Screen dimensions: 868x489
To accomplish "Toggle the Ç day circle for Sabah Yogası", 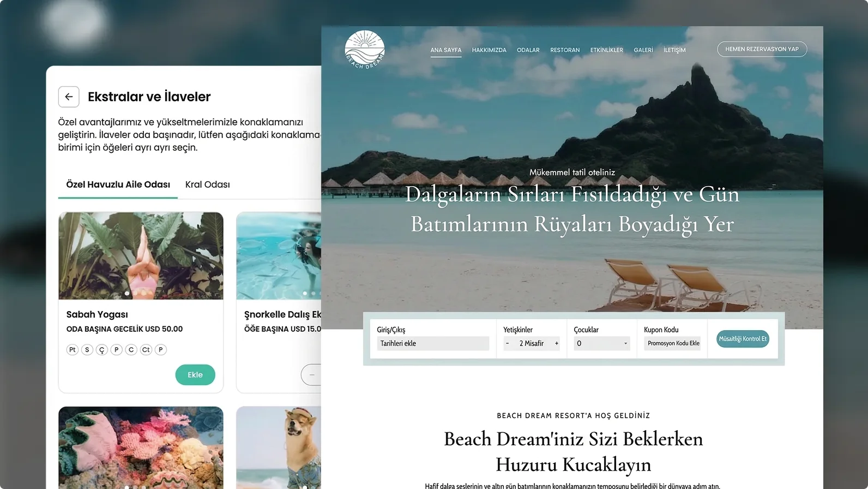I will tap(101, 350).
